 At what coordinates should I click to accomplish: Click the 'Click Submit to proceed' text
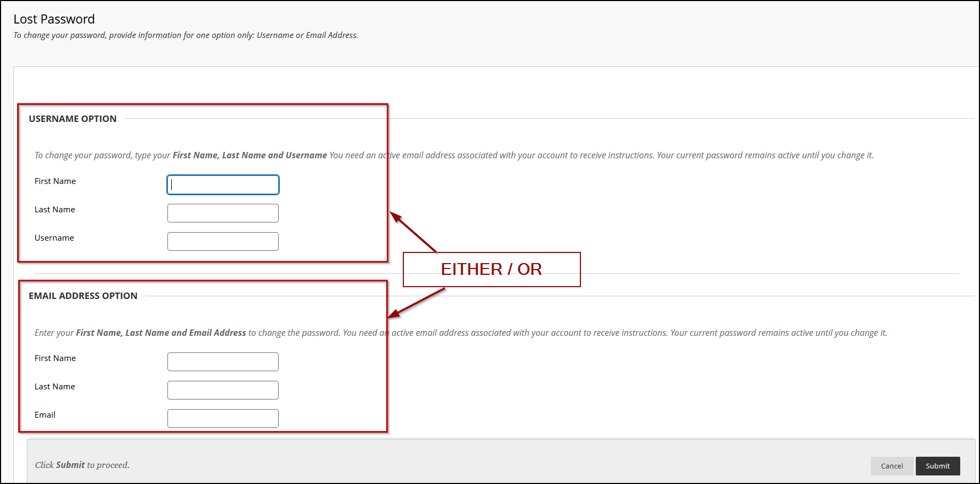pyautogui.click(x=82, y=465)
